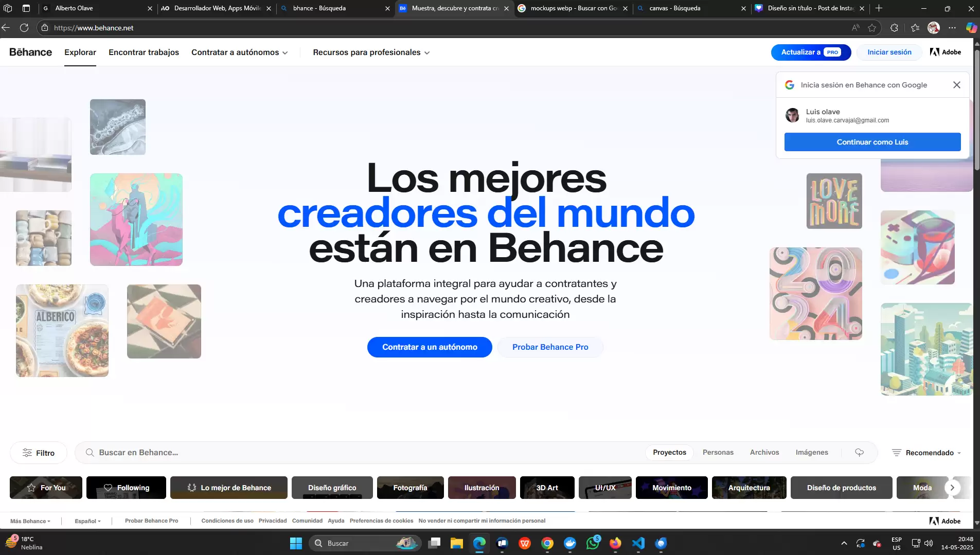Open Encontrar trabajos in navigation
Screen dimensions: 980x555
click(x=144, y=52)
